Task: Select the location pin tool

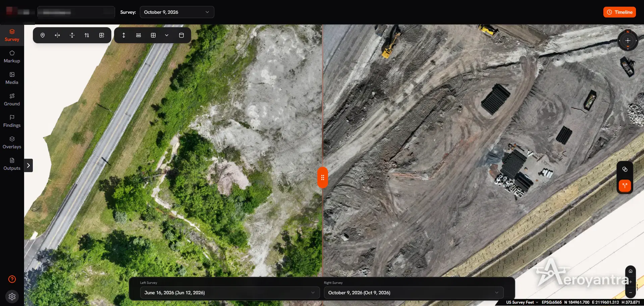Action: [43, 35]
